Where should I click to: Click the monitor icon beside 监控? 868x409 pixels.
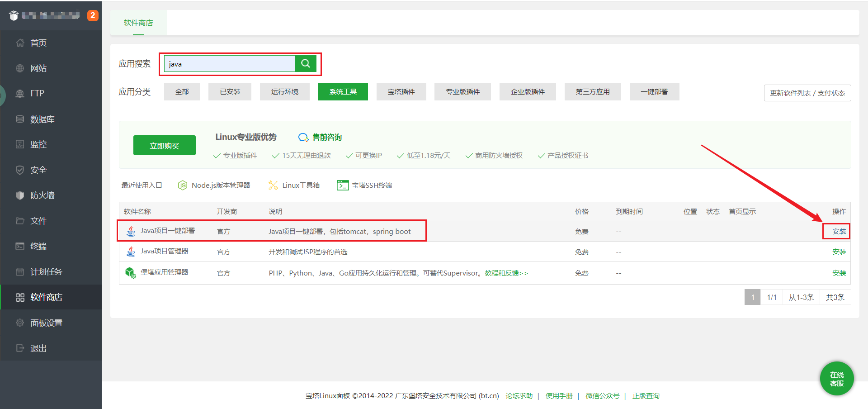pyautogui.click(x=20, y=144)
